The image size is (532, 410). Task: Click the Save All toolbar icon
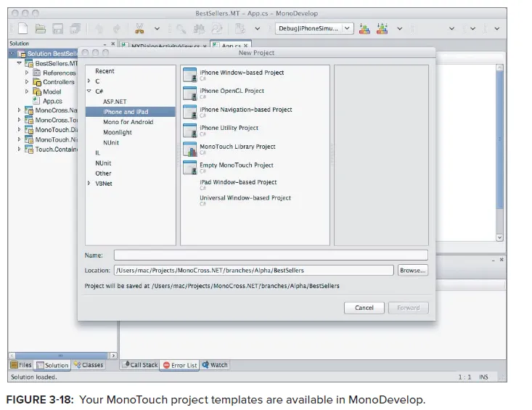(75, 29)
